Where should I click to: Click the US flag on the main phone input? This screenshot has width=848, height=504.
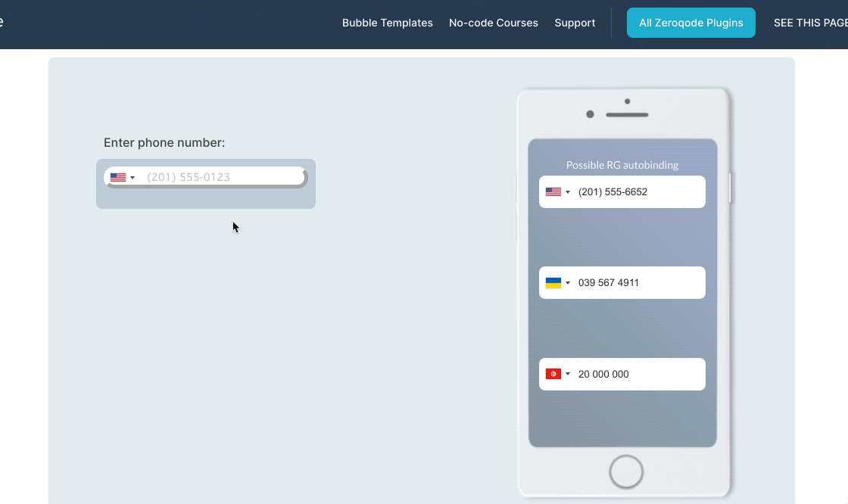[119, 176]
